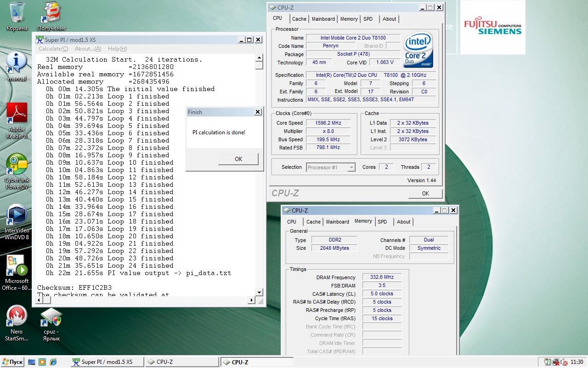588x368 pixels.
Task: Click the Multiplier x 8.0 field
Action: tap(328, 131)
